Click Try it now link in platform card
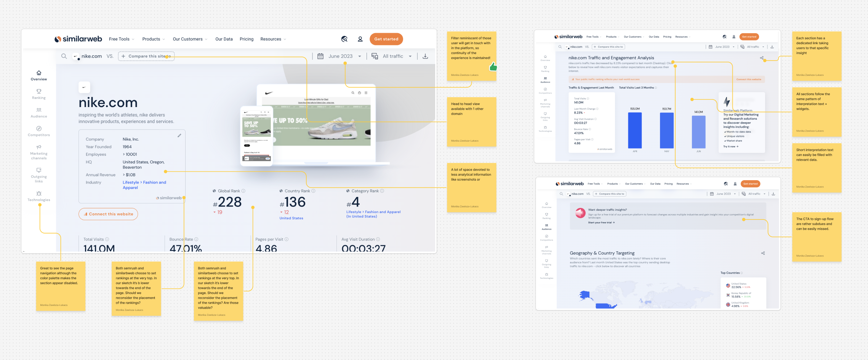The image size is (868, 360). (731, 147)
